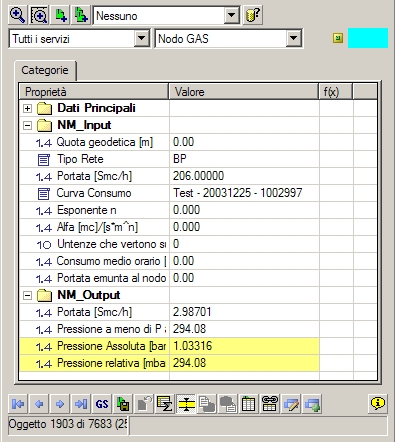Click the greyed undo document icon
Image resolution: width=395 pixels, height=442 pixels.
tap(144, 404)
